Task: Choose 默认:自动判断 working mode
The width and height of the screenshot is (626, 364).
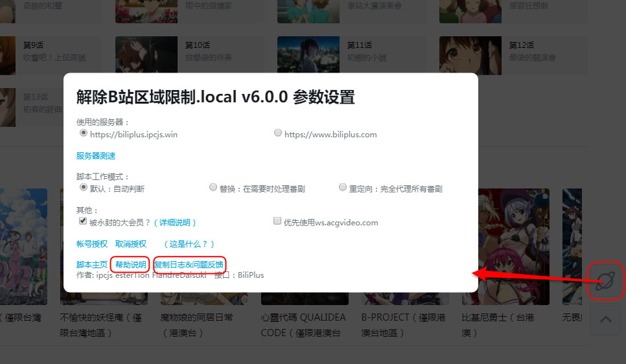Action: pos(83,188)
